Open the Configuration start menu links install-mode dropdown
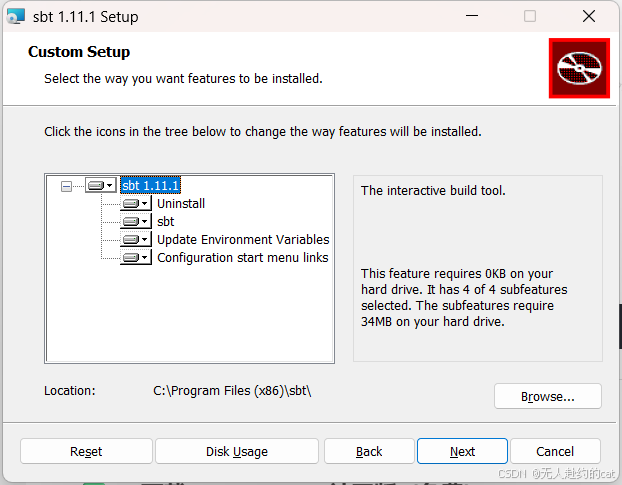 [135, 257]
